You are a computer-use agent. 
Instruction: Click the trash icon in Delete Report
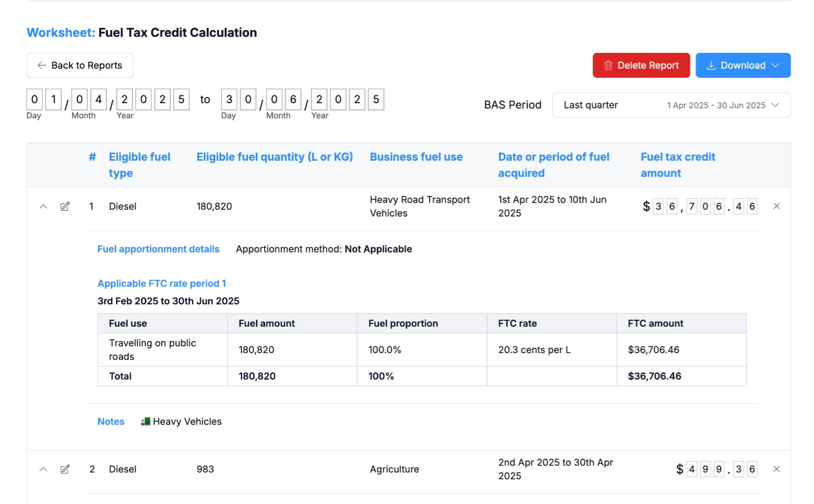(x=608, y=65)
